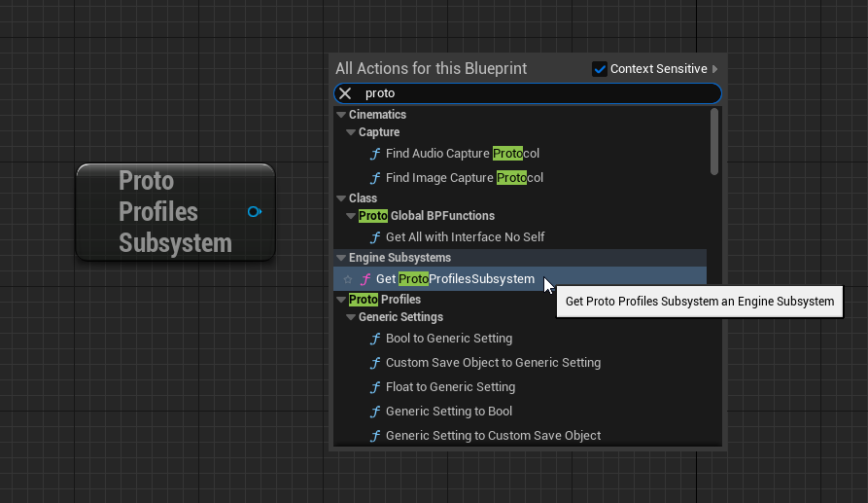868x503 pixels.
Task: Click the function icon beside Find Audio Capture Protocol
Action: (x=375, y=154)
